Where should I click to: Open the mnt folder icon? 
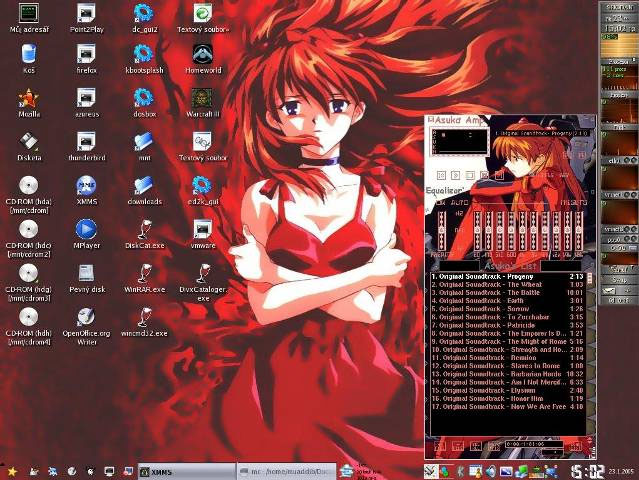coord(144,146)
